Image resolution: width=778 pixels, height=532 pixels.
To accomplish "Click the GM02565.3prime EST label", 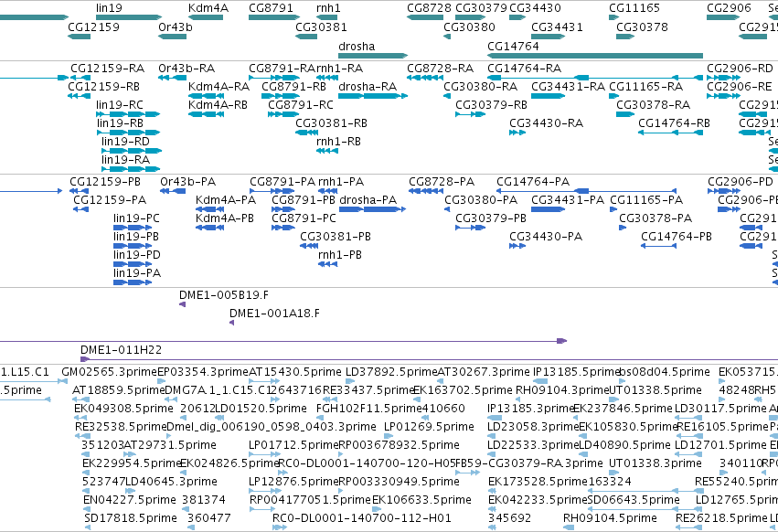I will pyautogui.click(x=109, y=372).
